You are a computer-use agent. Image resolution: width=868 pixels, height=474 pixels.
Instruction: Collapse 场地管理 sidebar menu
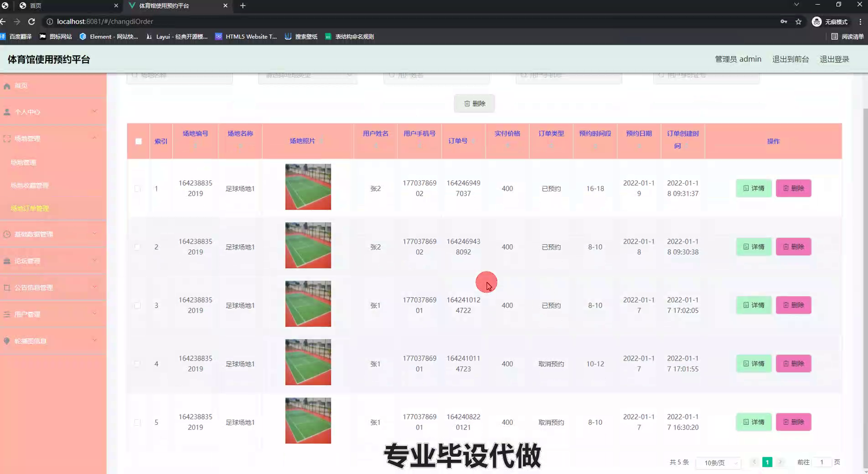pos(53,138)
